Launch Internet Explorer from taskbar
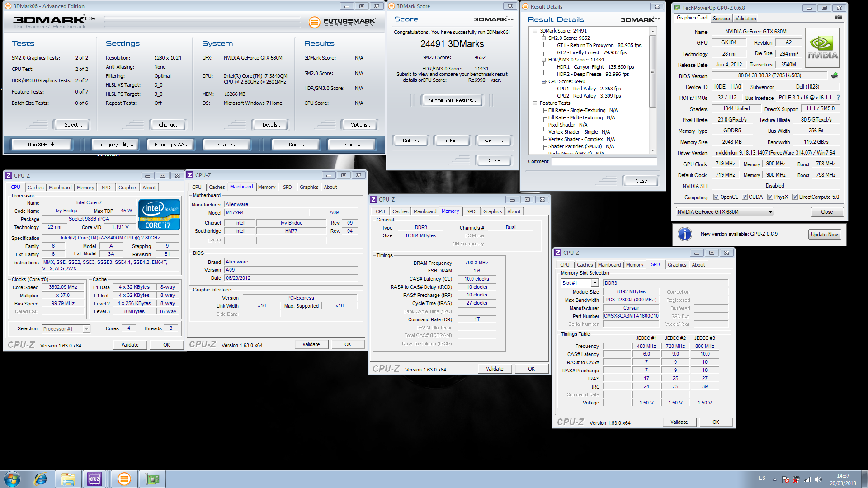The height and width of the screenshot is (488, 868). (x=41, y=479)
